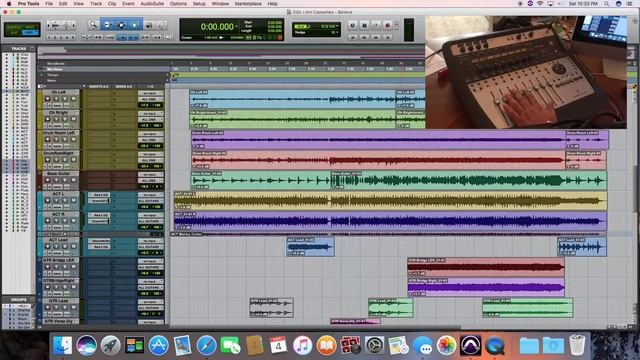Mute the ACT L track
640x360 pixels.
(x=73, y=200)
